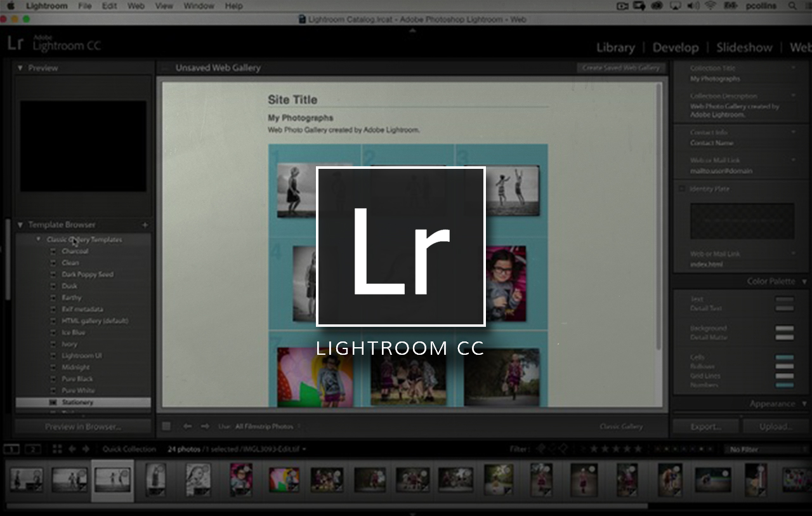The height and width of the screenshot is (516, 812).
Task: Click the Export button
Action: (705, 427)
